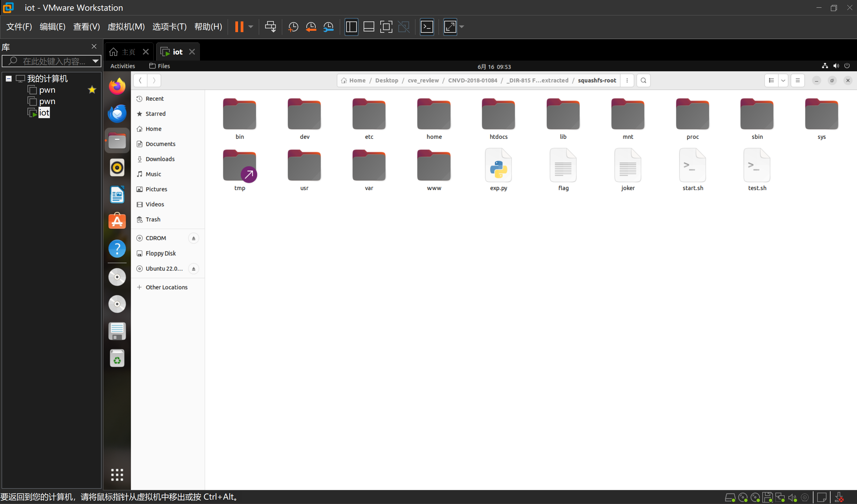857x504 pixels.
Task: Click the stretch guest display icon
Action: point(450,26)
